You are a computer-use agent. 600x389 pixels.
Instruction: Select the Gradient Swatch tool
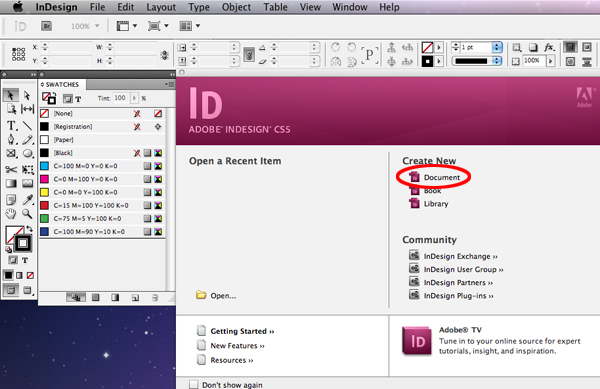pyautogui.click(x=11, y=184)
